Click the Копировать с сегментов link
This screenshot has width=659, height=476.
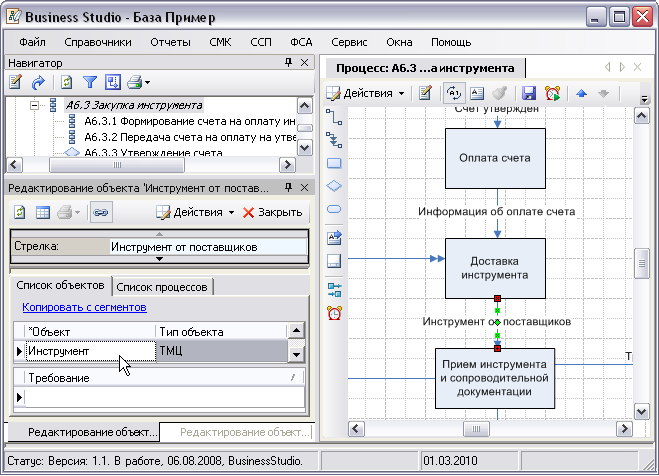tap(84, 308)
